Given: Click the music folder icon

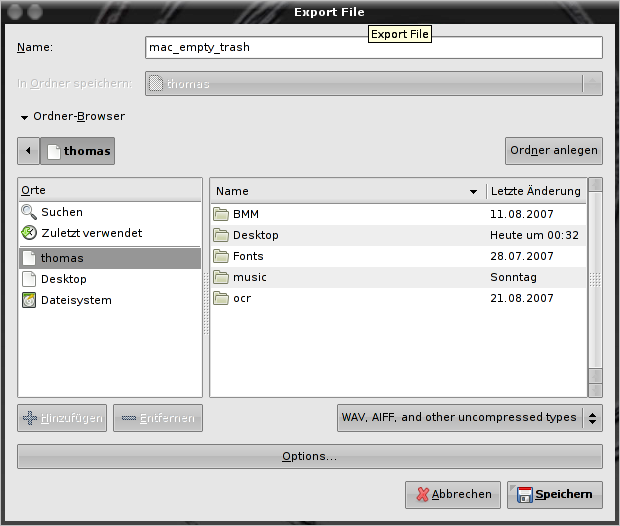Looking at the screenshot, I should point(221,277).
